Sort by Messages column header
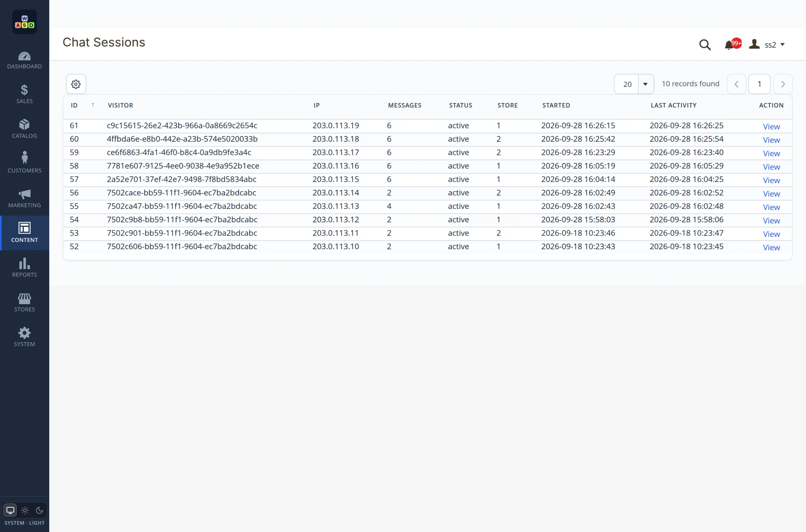The height and width of the screenshot is (532, 806). 405,105
